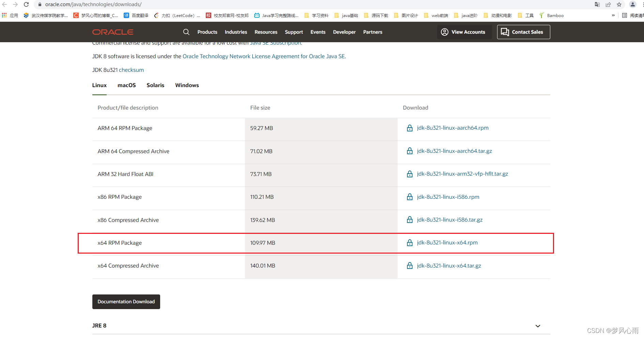The width and height of the screenshot is (644, 337).
Task: Open the 校友邦官网 bookmark
Action: point(227,15)
